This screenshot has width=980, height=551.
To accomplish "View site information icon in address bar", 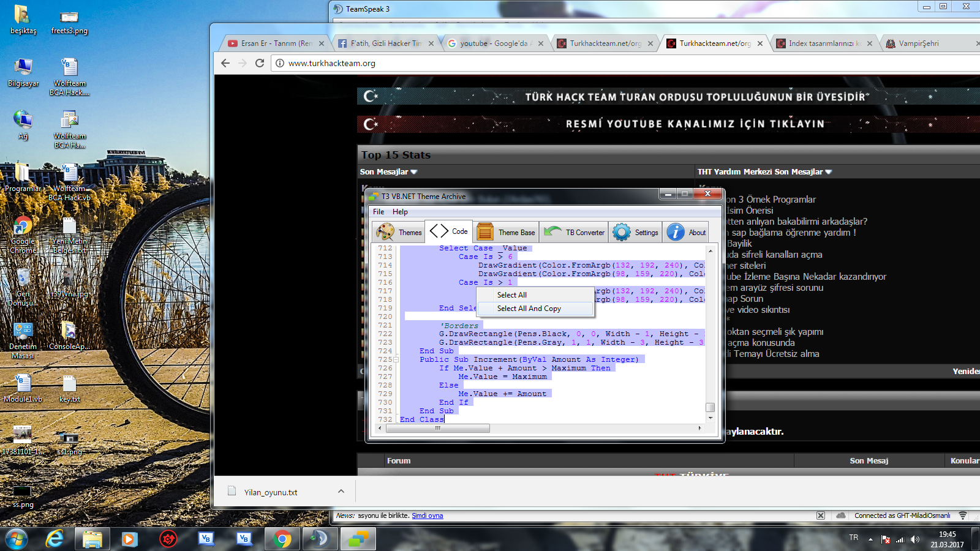I will [280, 63].
